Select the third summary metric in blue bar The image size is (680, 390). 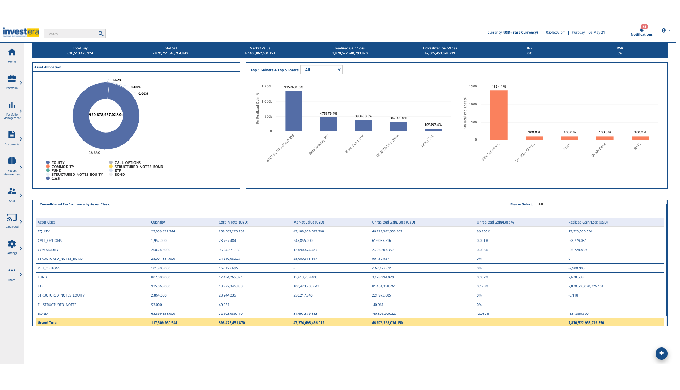click(x=260, y=50)
